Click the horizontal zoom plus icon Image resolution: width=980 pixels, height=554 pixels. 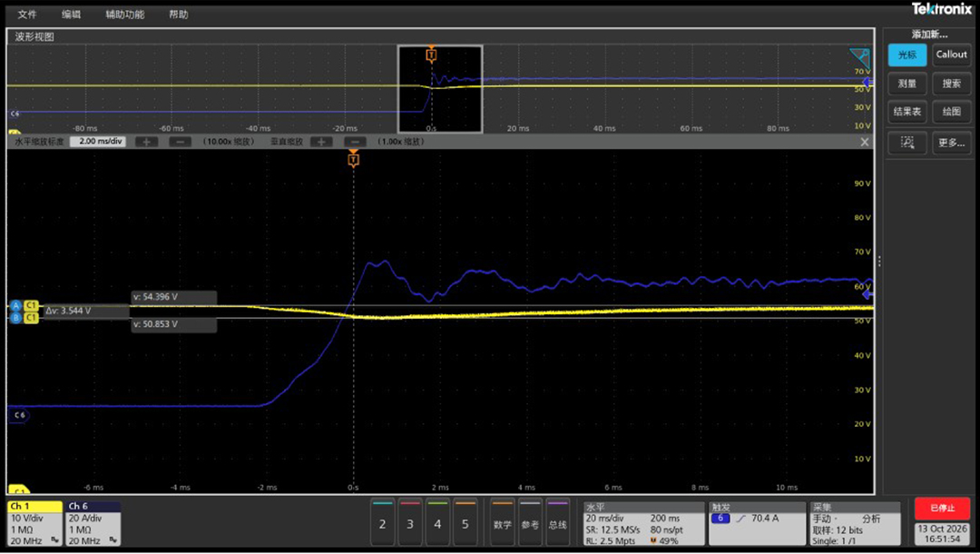tap(146, 142)
